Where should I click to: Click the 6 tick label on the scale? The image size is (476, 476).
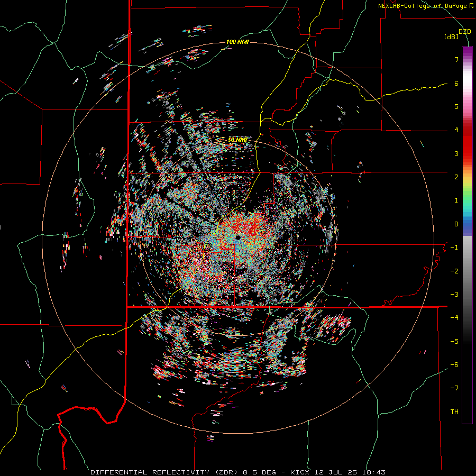pos(456,83)
